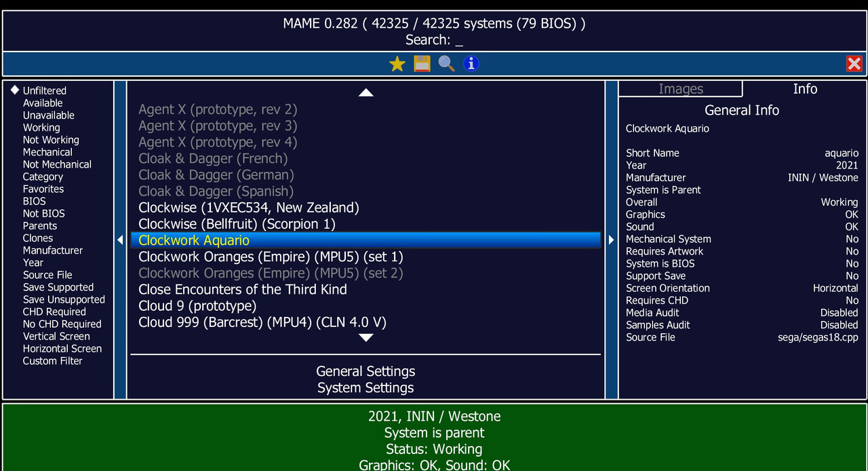
Task: Select Clockwork Oranges (Empire) (MPU5) (set 2)
Action: pos(366,273)
